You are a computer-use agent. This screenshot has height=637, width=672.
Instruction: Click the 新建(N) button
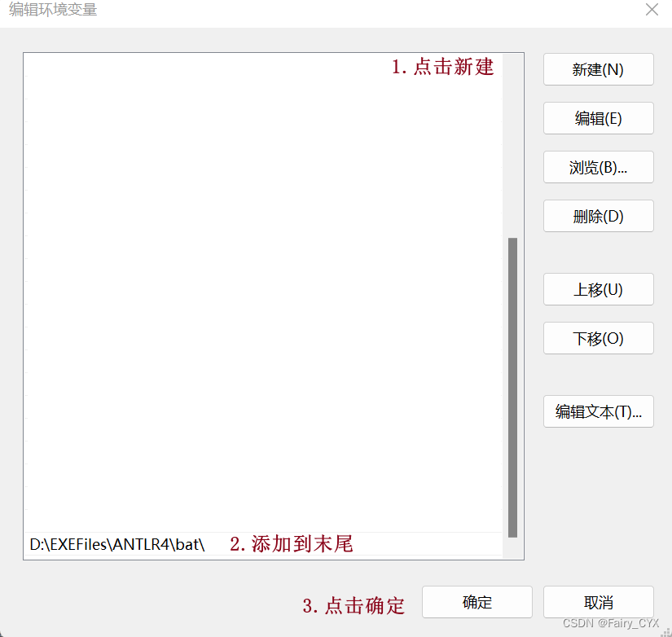598,69
